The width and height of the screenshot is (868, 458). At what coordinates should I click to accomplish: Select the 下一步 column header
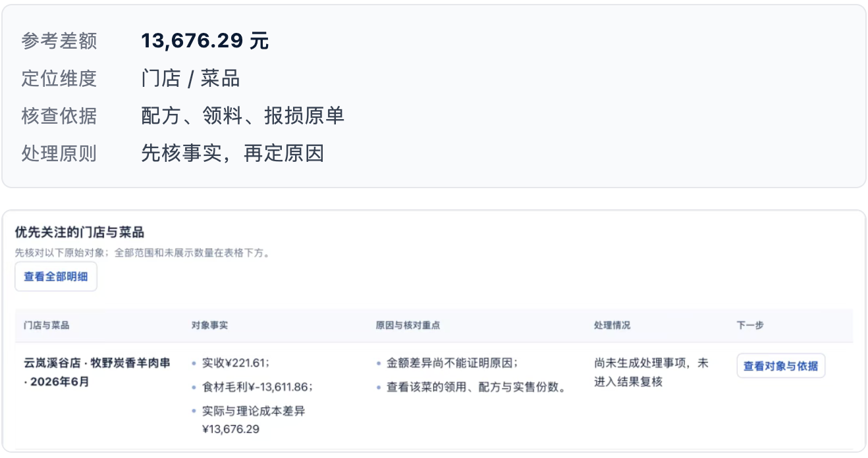point(750,326)
